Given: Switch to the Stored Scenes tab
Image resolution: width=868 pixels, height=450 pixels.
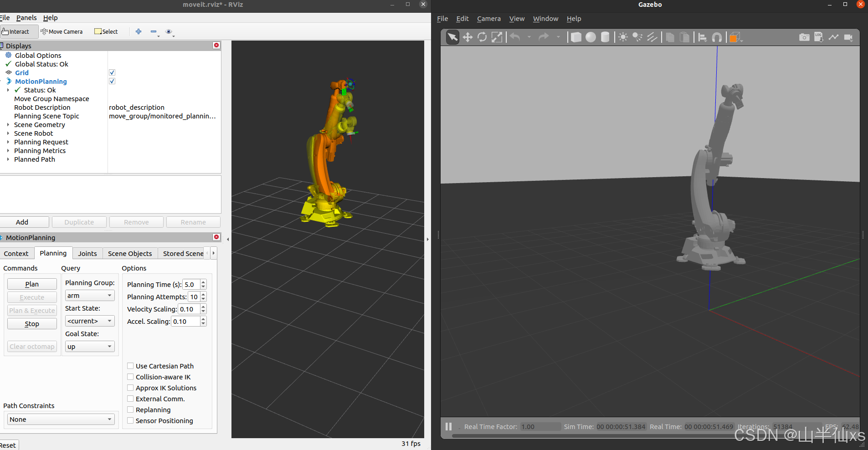Looking at the screenshot, I should tap(183, 254).
